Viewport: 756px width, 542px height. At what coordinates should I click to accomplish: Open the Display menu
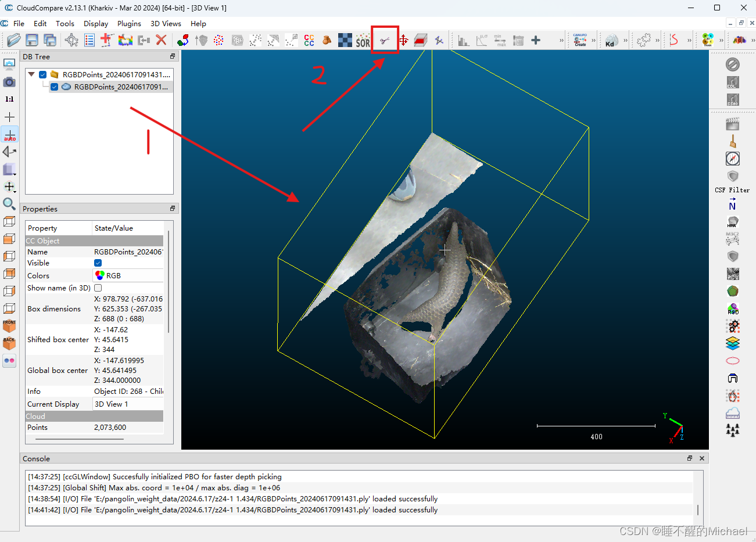point(96,23)
